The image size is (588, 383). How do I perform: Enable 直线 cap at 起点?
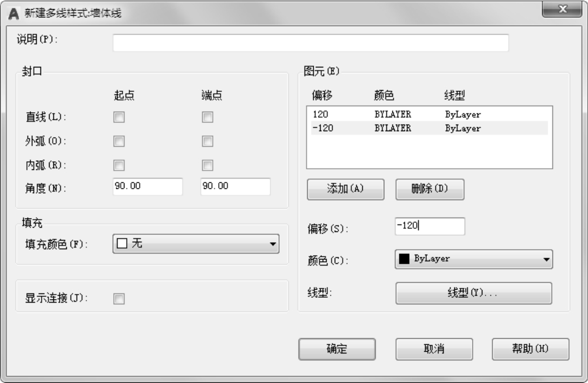(119, 117)
